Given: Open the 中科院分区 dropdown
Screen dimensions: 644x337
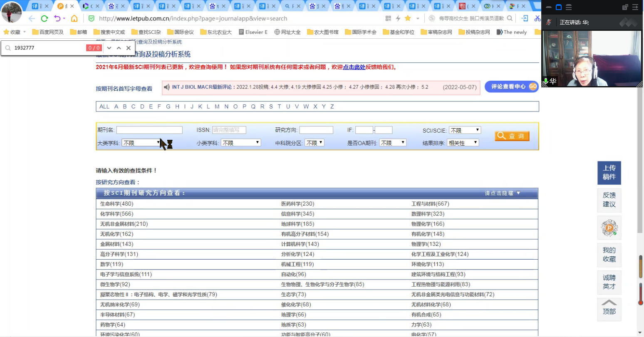Looking at the screenshot, I should [x=315, y=143].
